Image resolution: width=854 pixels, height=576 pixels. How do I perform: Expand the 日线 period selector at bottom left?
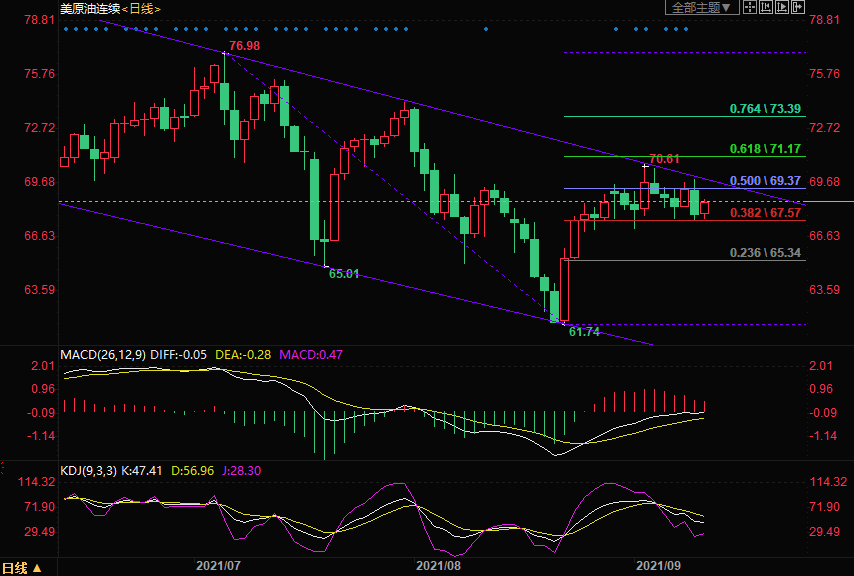pos(22,568)
